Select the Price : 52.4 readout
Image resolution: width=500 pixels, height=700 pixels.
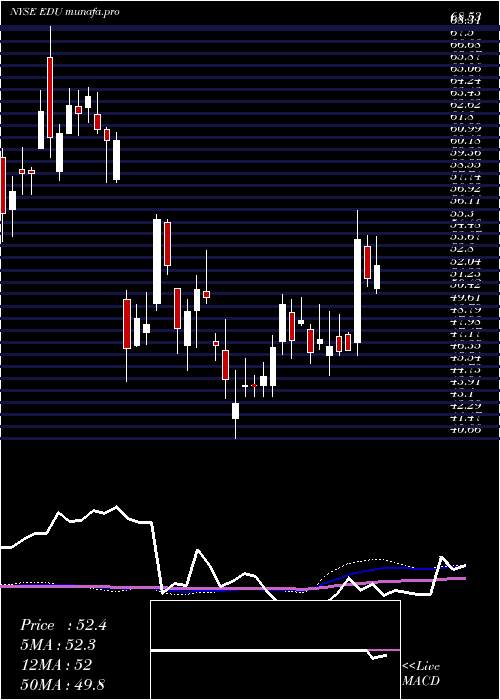click(x=63, y=625)
